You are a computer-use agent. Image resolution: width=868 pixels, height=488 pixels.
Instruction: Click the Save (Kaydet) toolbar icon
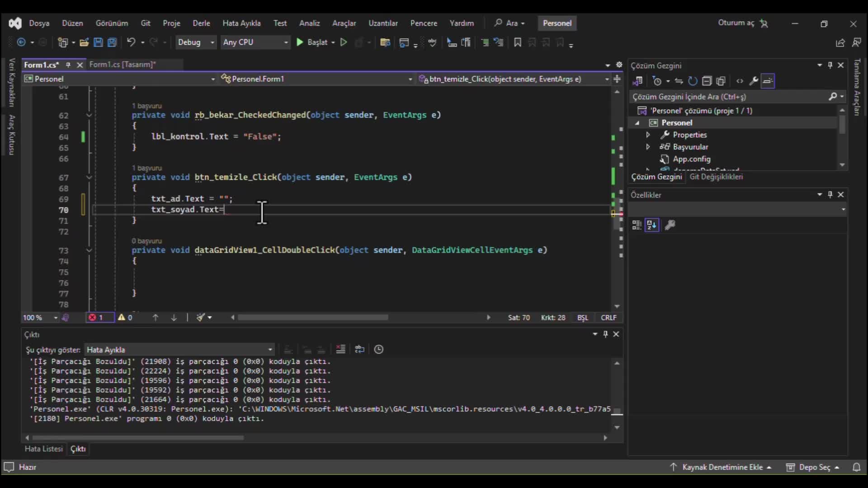point(98,42)
